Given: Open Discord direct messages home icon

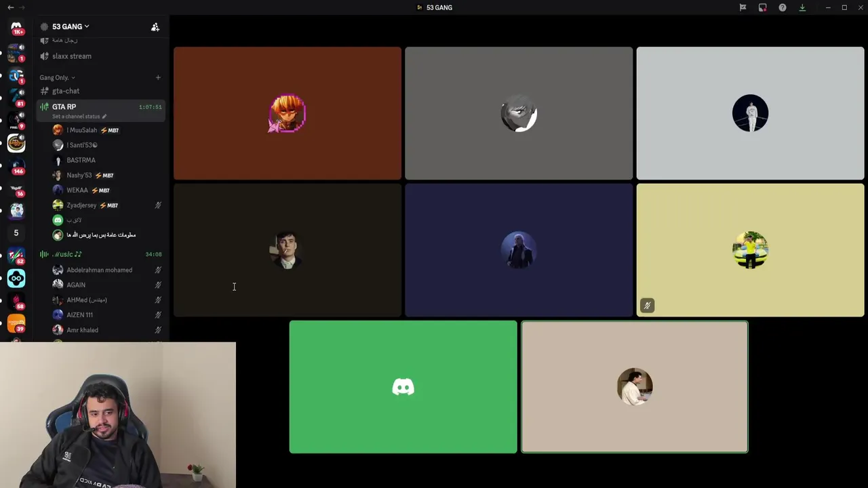Looking at the screenshot, I should click(16, 27).
